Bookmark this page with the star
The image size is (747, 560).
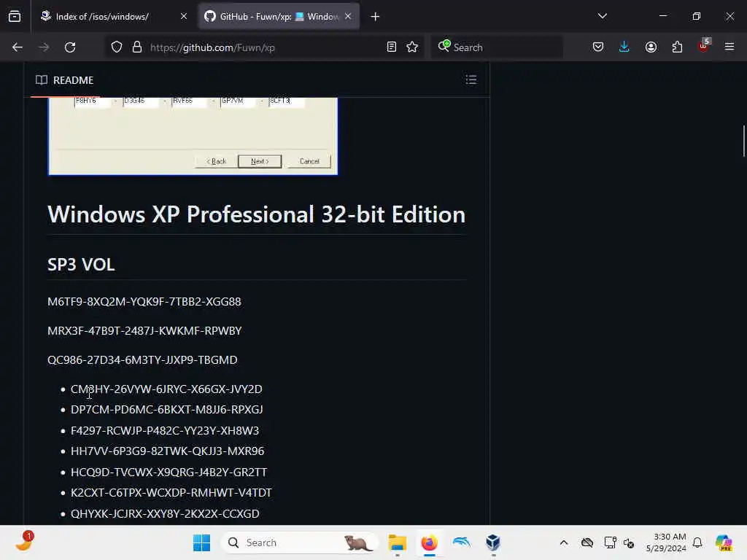click(x=412, y=47)
